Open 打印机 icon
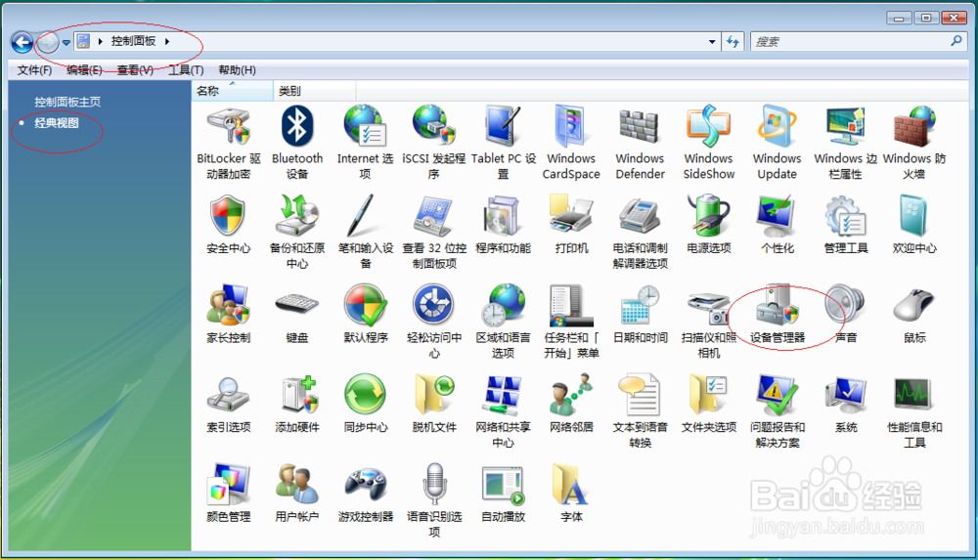978x560 pixels. point(571,215)
